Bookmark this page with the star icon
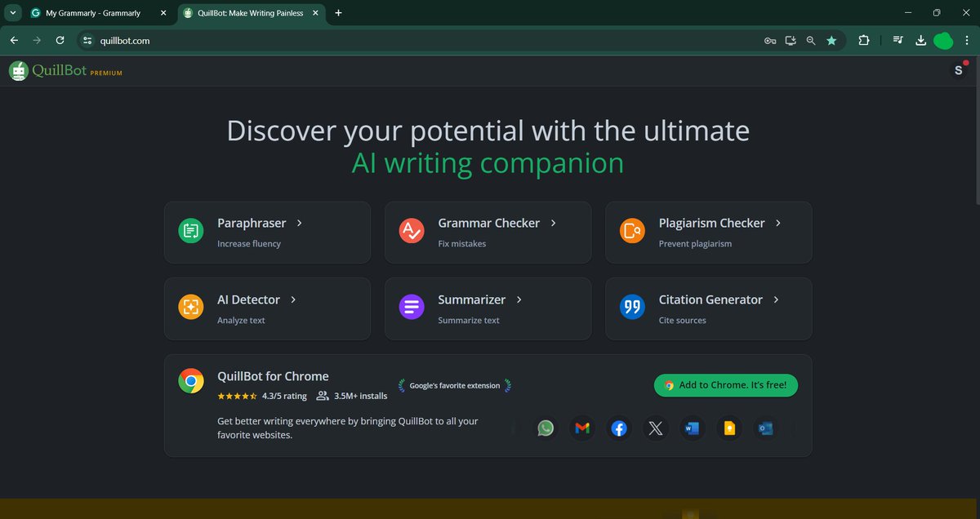This screenshot has height=519, width=980. pos(831,40)
